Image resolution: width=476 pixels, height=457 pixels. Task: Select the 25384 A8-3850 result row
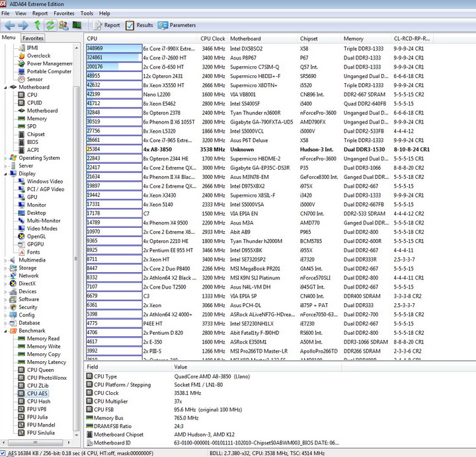pyautogui.click(x=258, y=149)
